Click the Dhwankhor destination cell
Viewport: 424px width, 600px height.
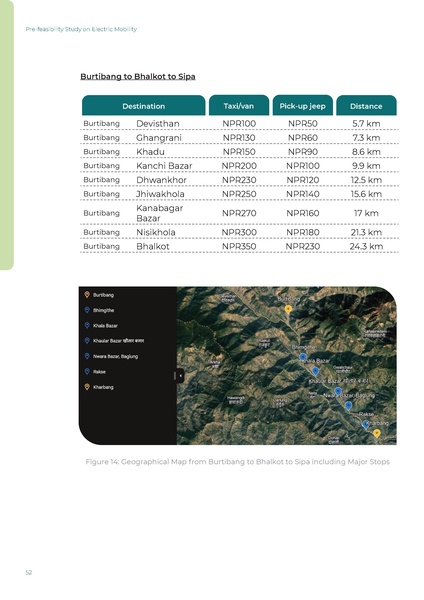click(161, 180)
